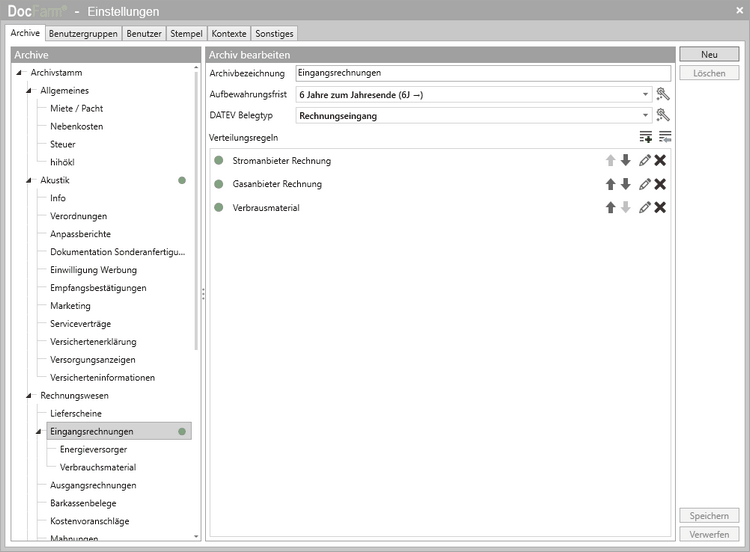Open the DATEV Belegtyp dropdown
750x552 pixels.
(645, 115)
